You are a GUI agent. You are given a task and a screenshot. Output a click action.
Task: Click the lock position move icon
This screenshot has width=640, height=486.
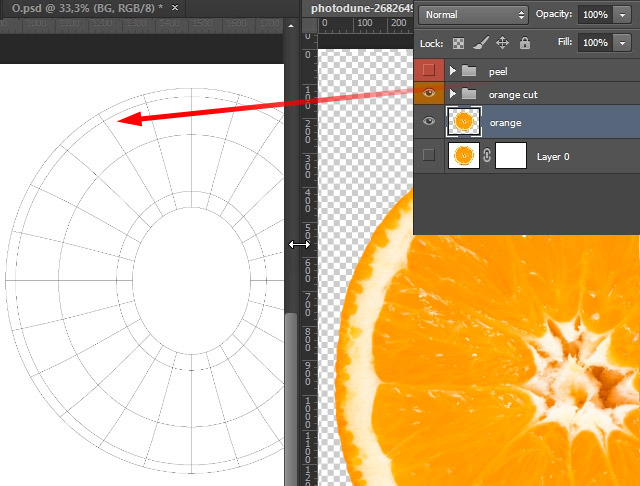tap(502, 43)
